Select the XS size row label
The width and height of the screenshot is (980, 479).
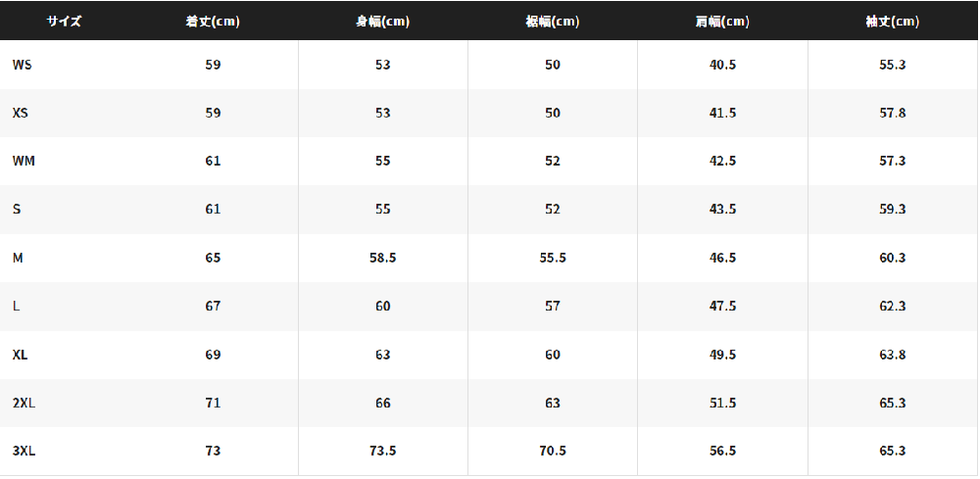(x=20, y=113)
